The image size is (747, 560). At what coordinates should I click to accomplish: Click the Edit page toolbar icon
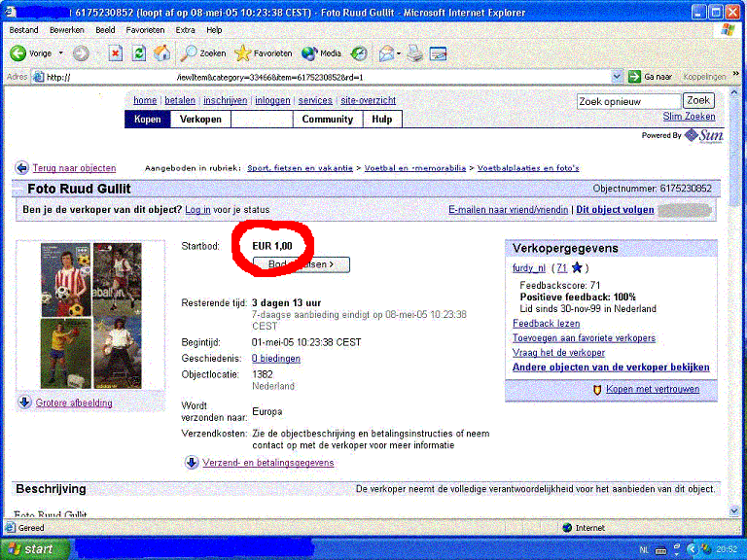pyautogui.click(x=438, y=53)
